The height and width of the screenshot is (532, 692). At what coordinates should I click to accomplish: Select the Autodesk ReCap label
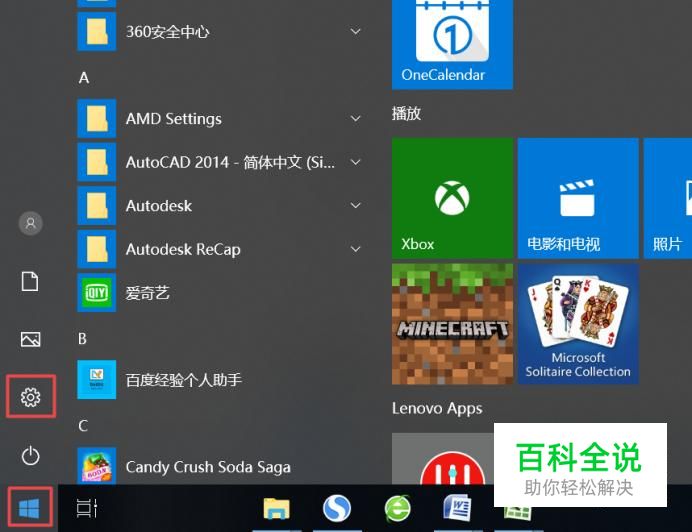183,249
